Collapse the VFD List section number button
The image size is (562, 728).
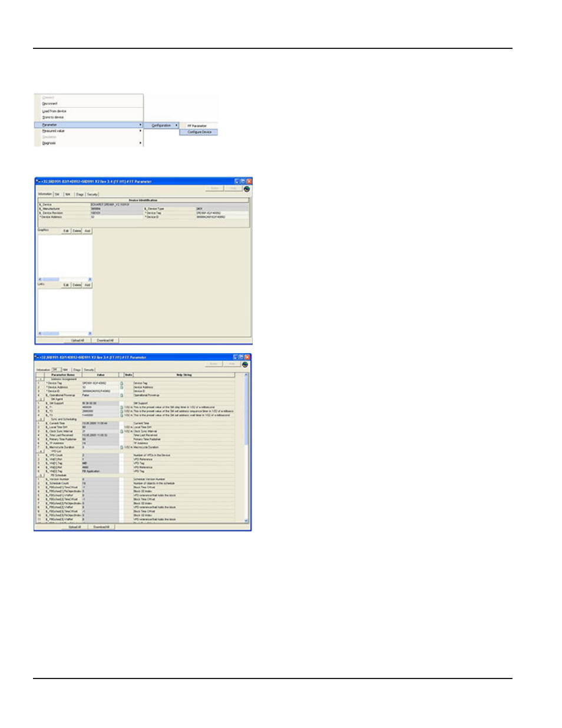pos(41,452)
